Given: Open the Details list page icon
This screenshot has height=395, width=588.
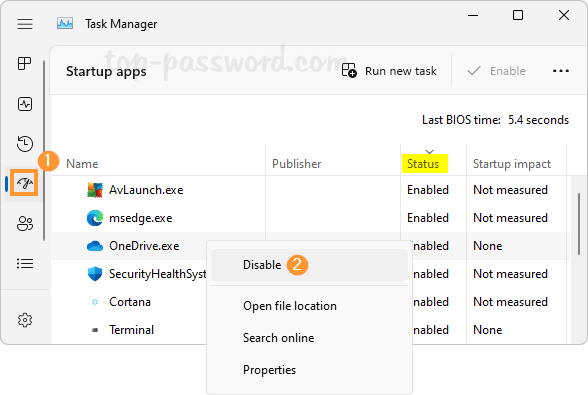Looking at the screenshot, I should click(x=25, y=263).
